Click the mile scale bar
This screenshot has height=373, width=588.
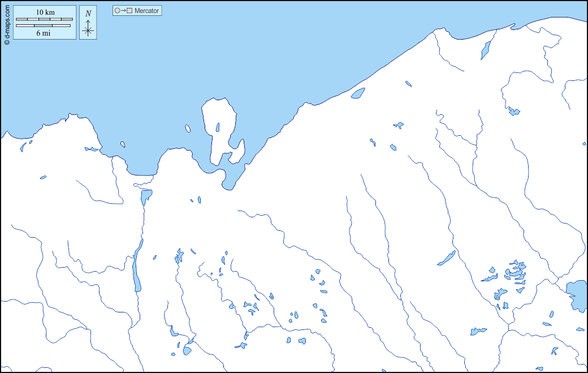click(43, 26)
